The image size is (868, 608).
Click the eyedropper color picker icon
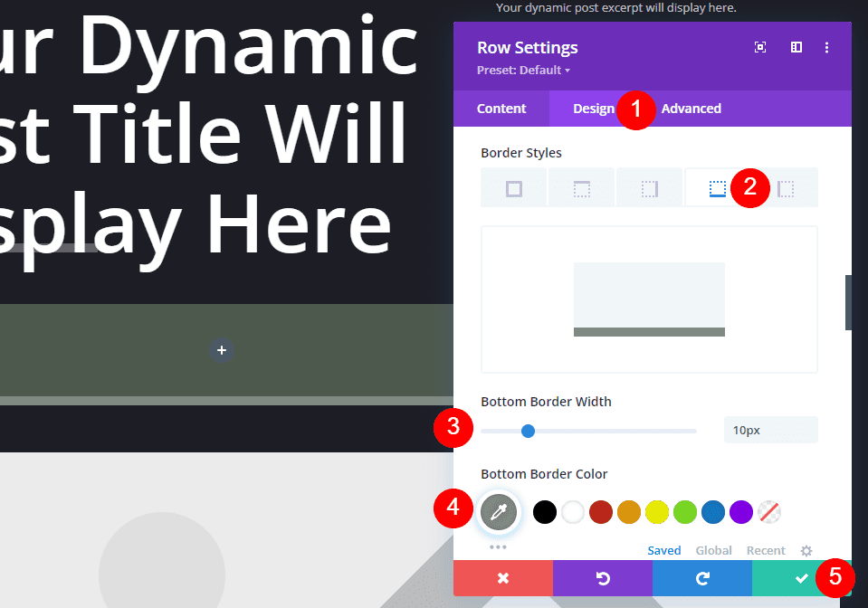[x=499, y=512]
